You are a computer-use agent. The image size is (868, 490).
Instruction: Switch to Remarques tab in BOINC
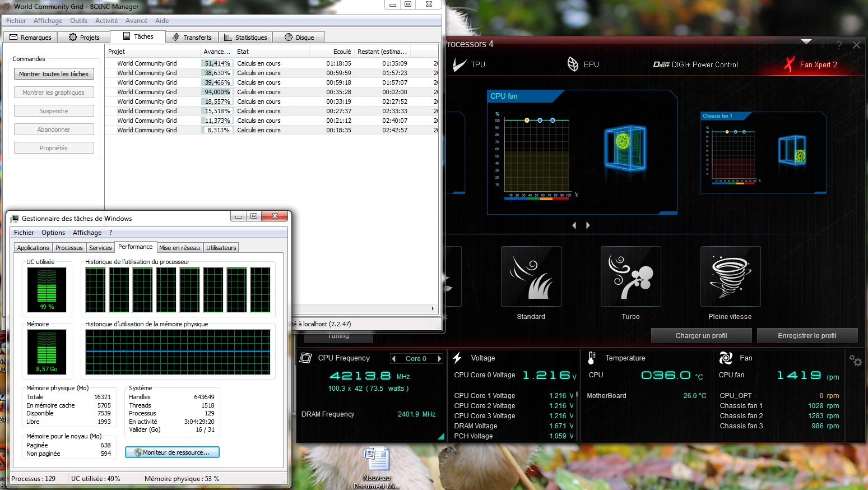click(31, 38)
